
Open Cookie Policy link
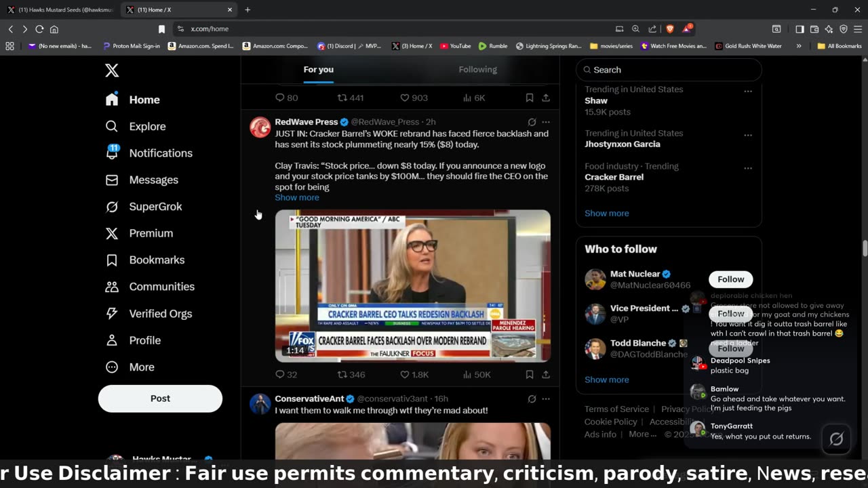pos(611,422)
